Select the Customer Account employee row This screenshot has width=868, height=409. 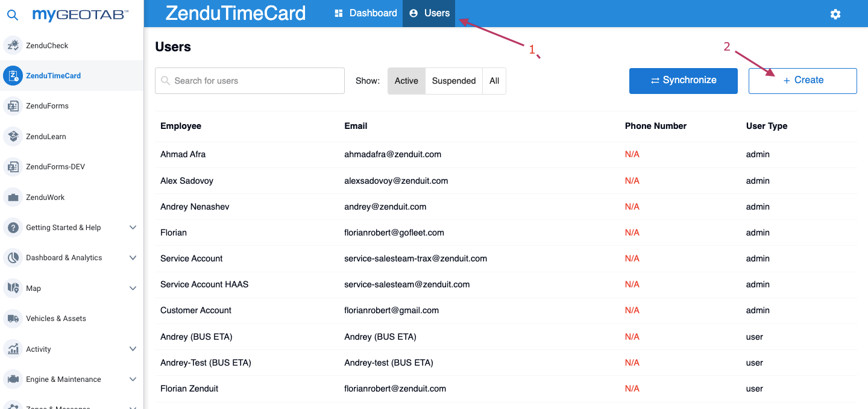506,310
